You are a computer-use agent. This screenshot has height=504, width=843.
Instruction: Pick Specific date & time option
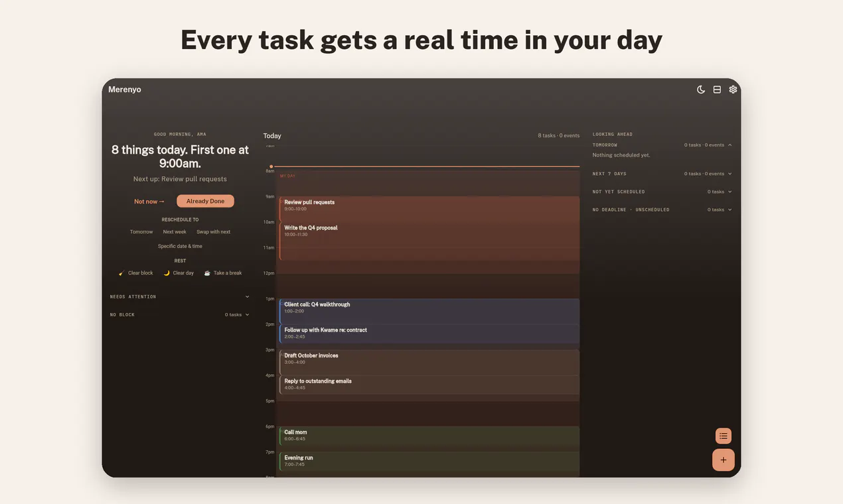(x=180, y=247)
